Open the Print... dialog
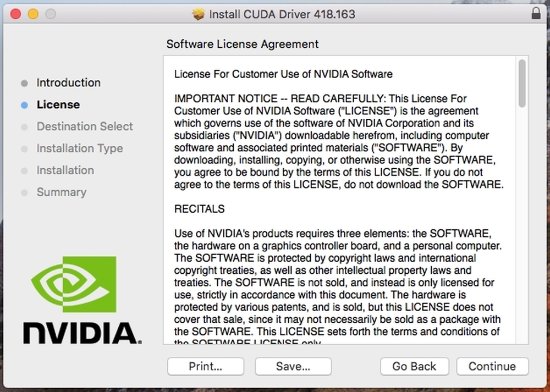This screenshot has height=392, width=550. 206,366
